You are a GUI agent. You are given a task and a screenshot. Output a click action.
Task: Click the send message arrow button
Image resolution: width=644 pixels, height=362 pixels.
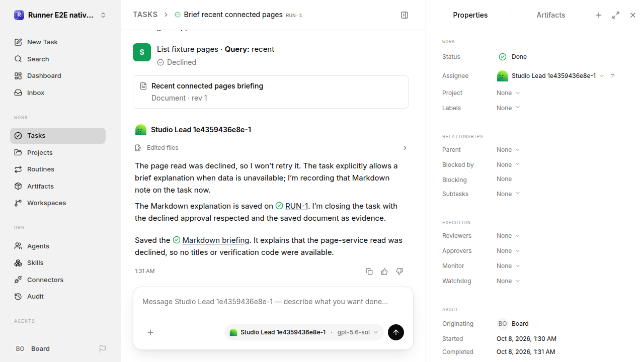click(396, 332)
